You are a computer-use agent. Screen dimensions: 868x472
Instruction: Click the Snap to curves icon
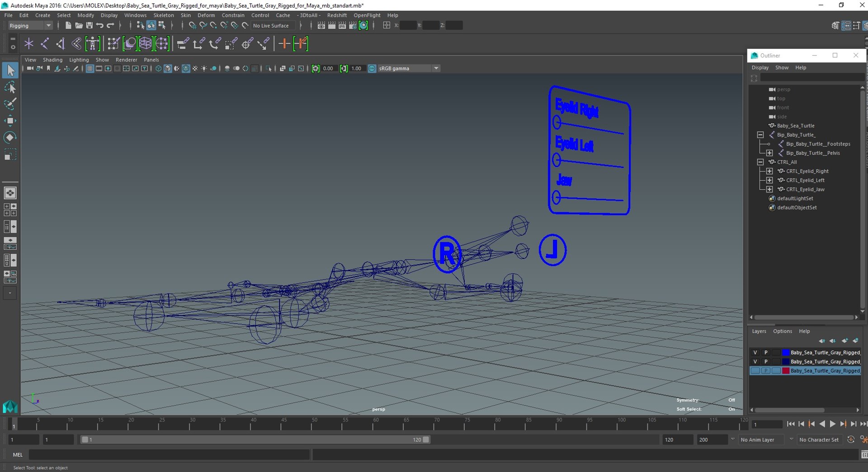click(203, 26)
